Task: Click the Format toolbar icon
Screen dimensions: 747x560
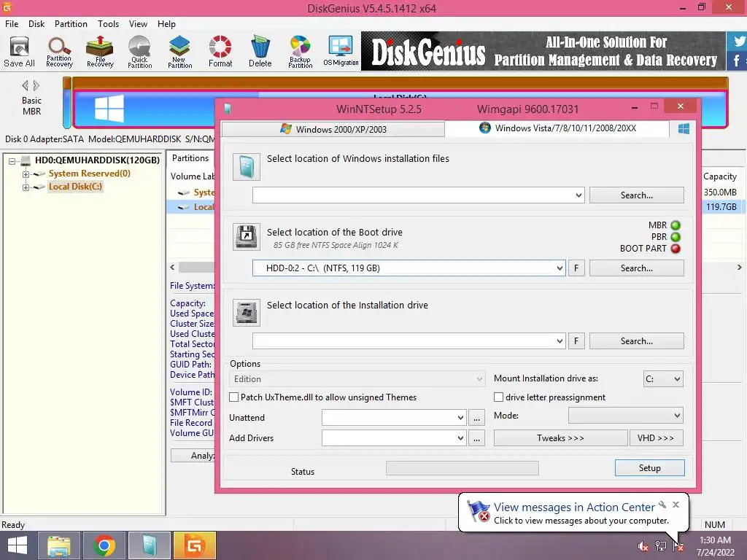Action: tap(220, 52)
